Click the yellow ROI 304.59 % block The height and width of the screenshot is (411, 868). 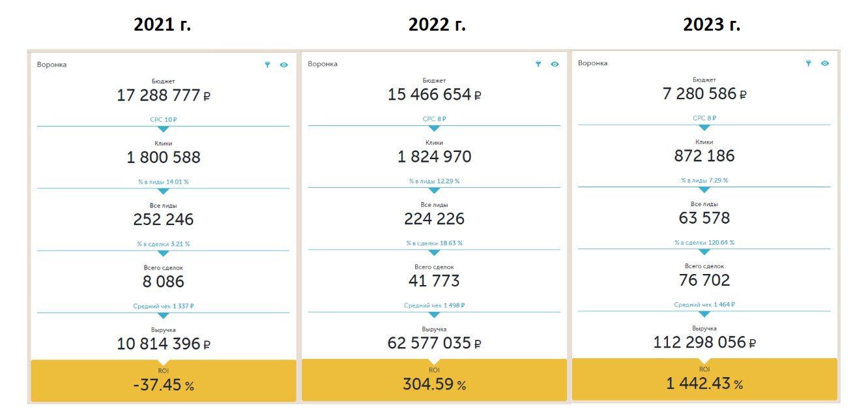pos(434,380)
